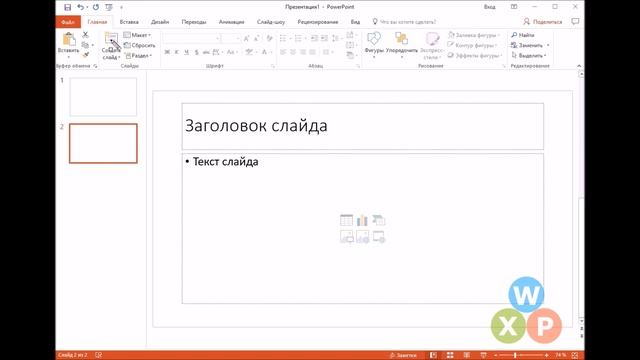Click zoom out minus button
The height and width of the screenshot is (360, 640).
coord(496,355)
